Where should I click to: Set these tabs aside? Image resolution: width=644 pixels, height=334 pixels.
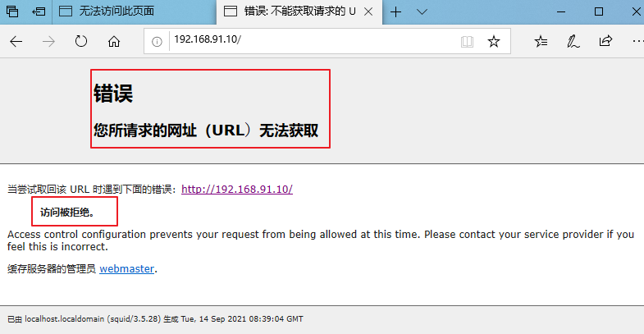[x=39, y=11]
